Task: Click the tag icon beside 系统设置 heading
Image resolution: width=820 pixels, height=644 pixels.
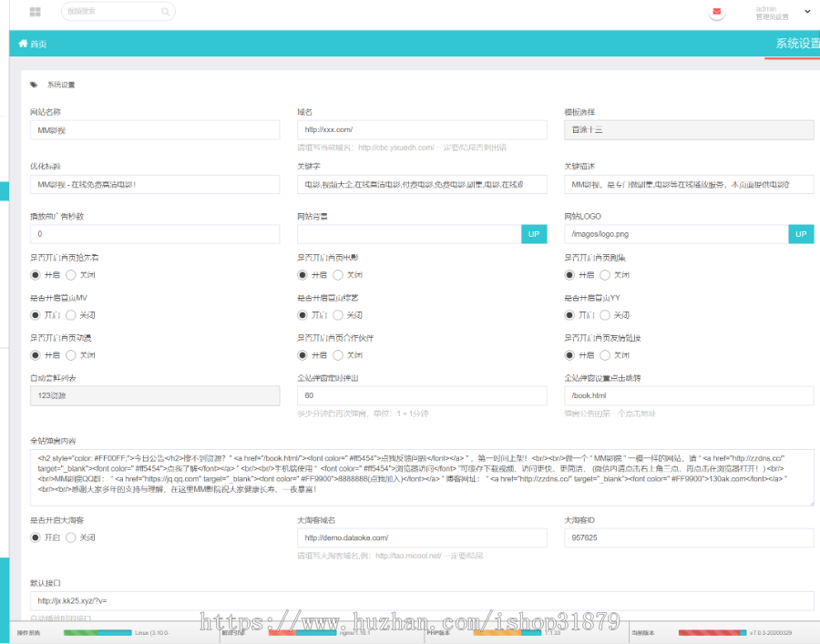Action: click(x=34, y=84)
